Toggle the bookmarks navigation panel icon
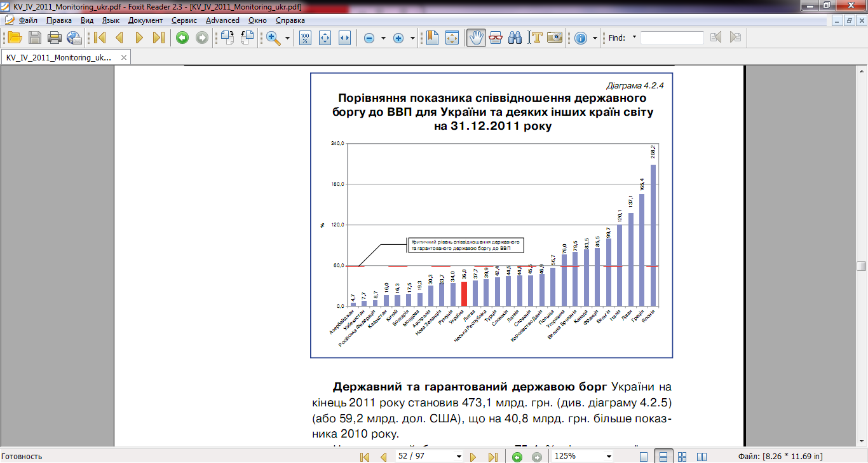This screenshot has height=463, width=868. click(x=432, y=38)
